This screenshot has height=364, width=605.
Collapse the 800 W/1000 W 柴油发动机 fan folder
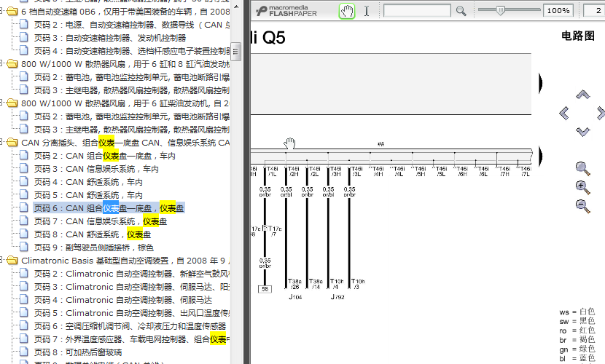tap(2, 103)
